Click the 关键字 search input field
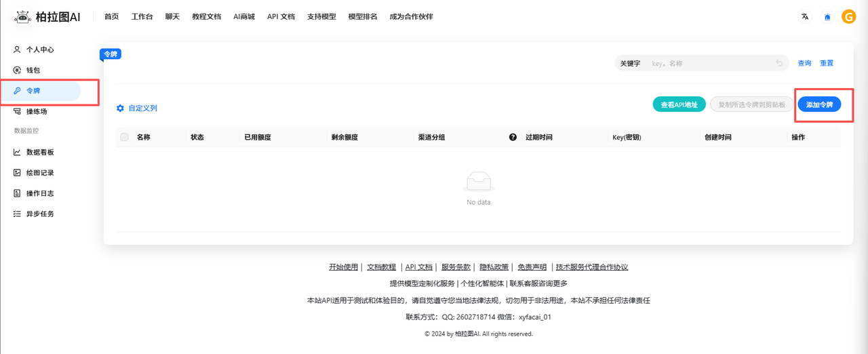The width and height of the screenshot is (868, 354). 709,63
